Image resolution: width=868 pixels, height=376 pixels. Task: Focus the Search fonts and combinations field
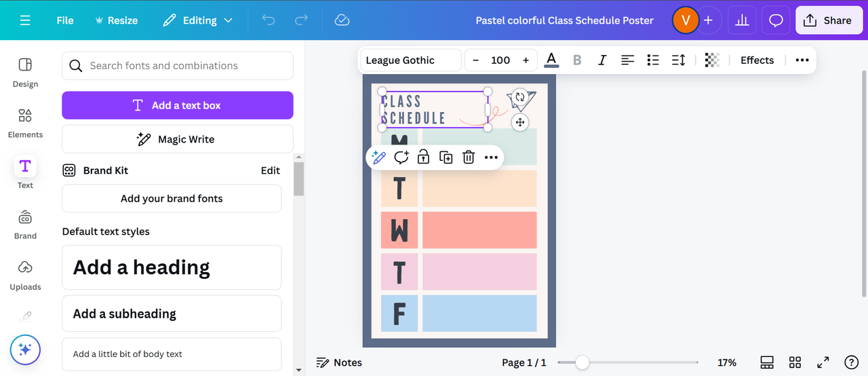pyautogui.click(x=178, y=66)
